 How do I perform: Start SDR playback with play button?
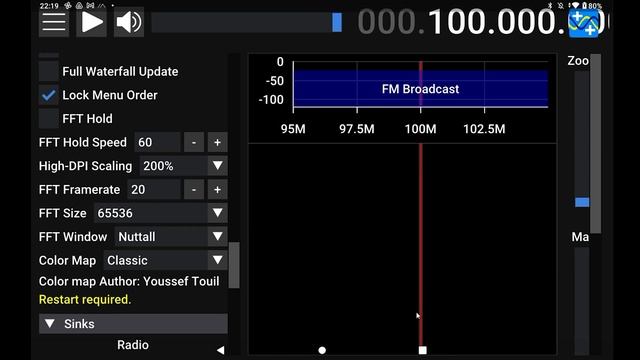pyautogui.click(x=91, y=22)
